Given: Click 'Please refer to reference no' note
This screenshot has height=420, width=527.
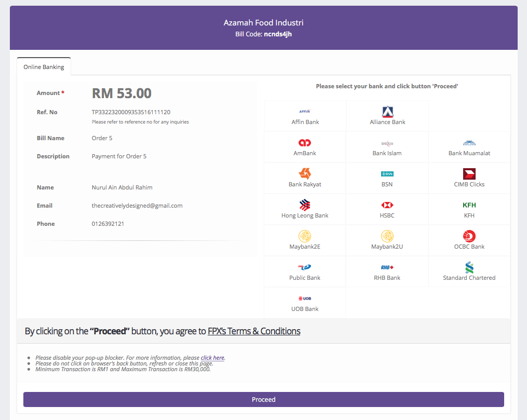Looking at the screenshot, I should click(x=140, y=122).
